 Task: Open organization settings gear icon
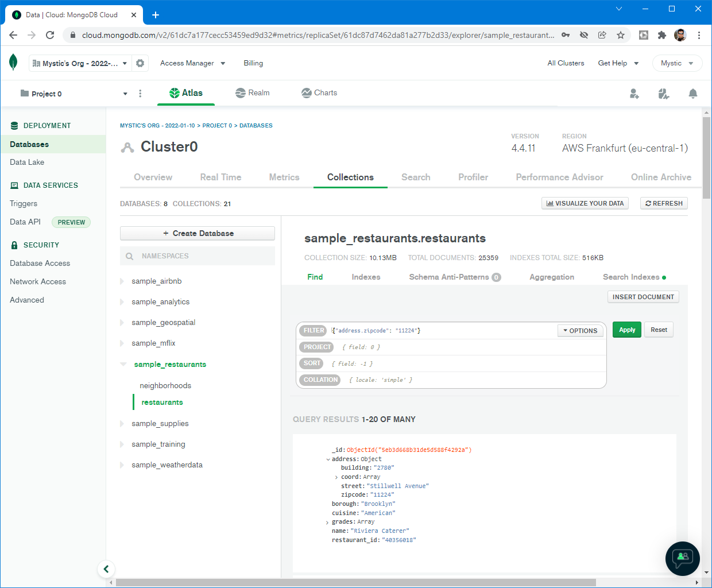140,63
